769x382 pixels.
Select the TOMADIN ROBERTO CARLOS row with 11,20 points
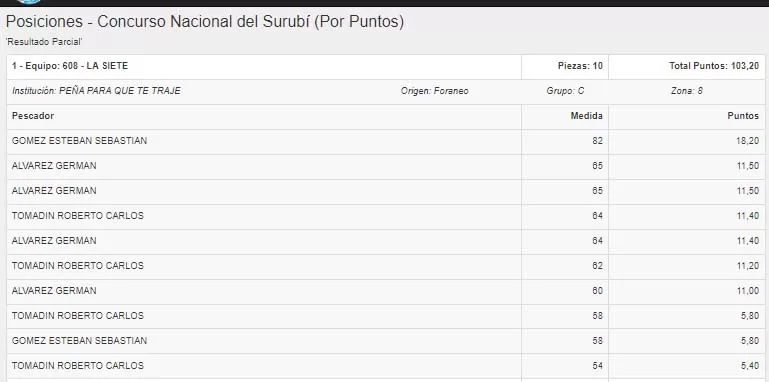coord(385,266)
